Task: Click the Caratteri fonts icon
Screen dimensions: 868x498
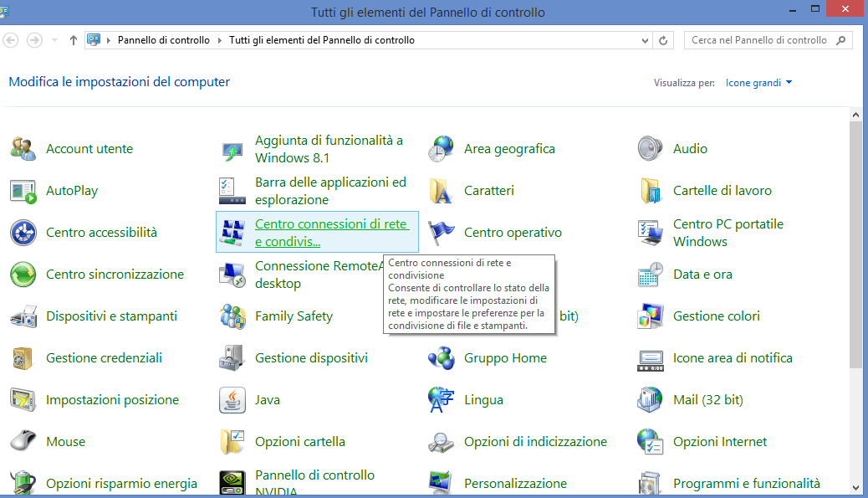Action: coord(442,191)
